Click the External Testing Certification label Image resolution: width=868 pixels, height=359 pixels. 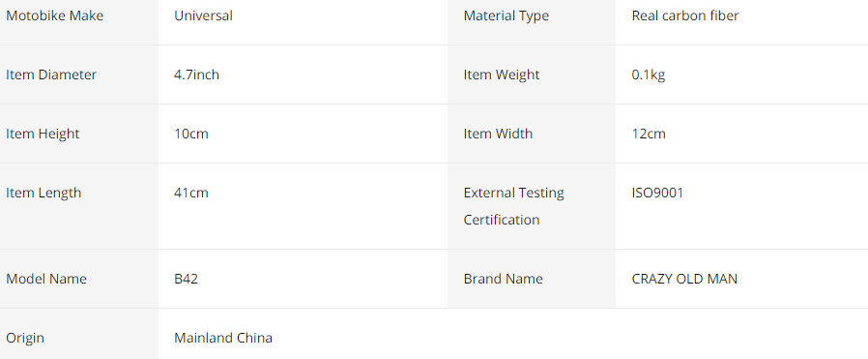513,207
